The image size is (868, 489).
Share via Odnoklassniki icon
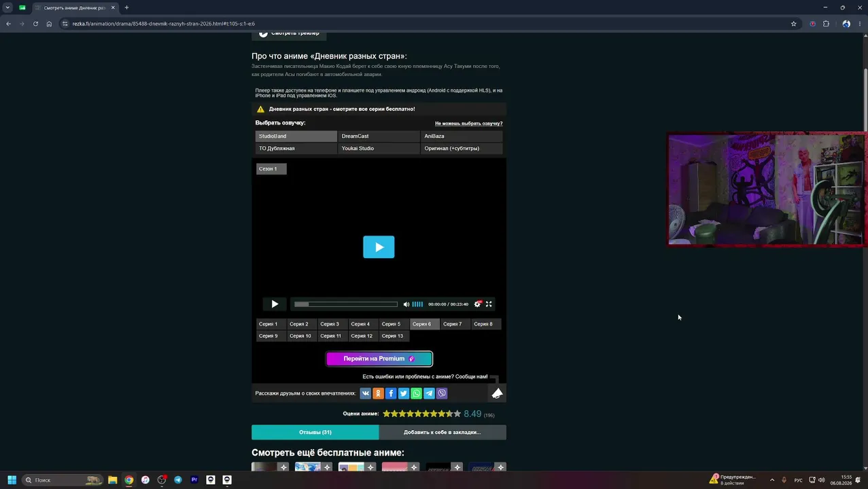point(379,393)
